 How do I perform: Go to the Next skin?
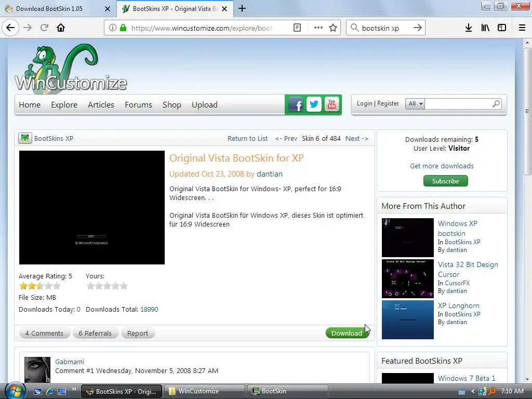356,138
